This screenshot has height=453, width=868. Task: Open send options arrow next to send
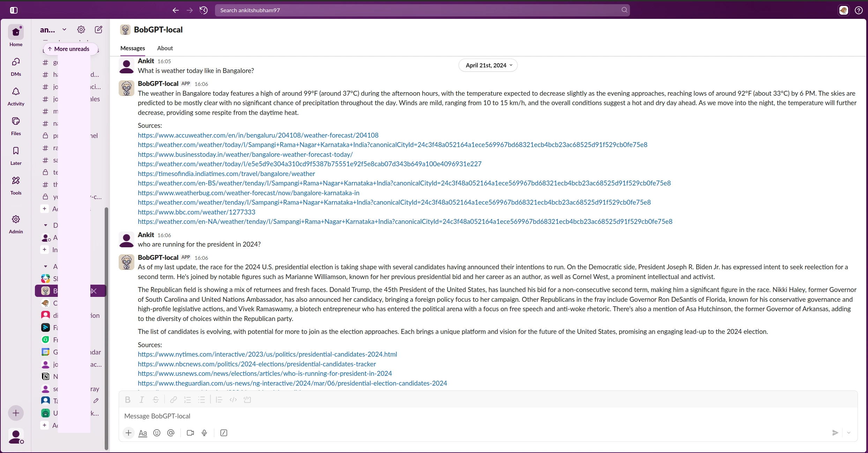point(849,433)
